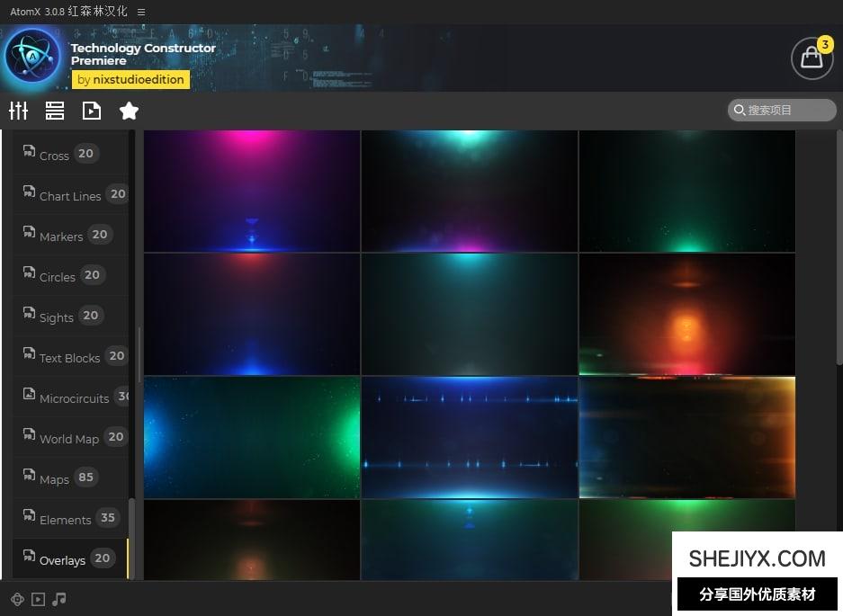The image size is (843, 616).
Task: Click the file with play icon
Action: click(x=92, y=111)
